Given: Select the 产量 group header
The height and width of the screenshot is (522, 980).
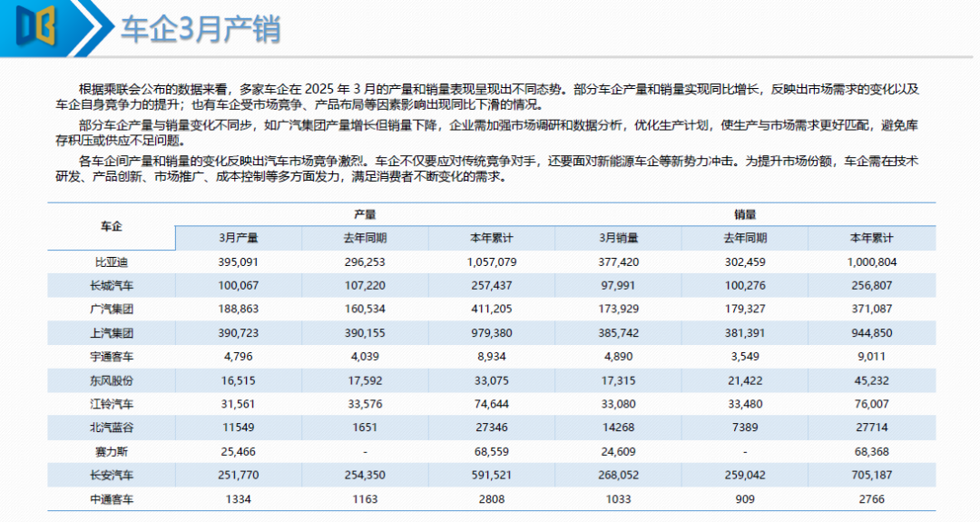Looking at the screenshot, I should (365, 214).
